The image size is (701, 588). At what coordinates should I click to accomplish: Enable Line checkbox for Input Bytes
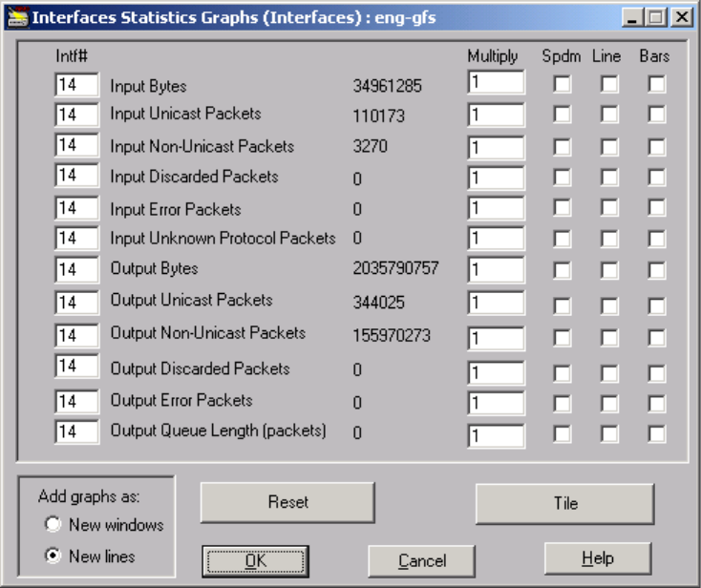(x=609, y=84)
